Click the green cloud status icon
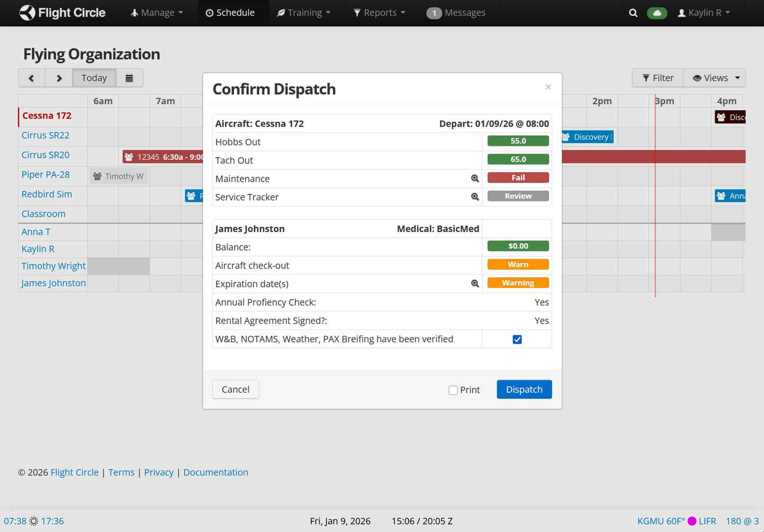The image size is (764, 532). tap(657, 13)
